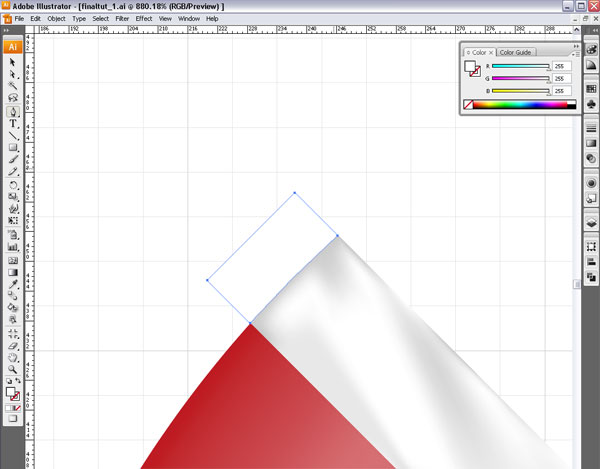600x469 pixels.
Task: Choose the Rotate tool
Action: (13, 185)
